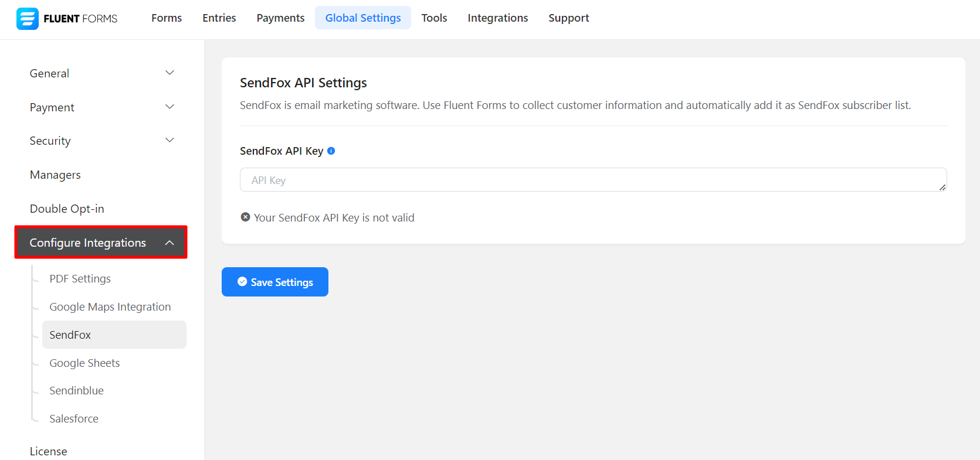The width and height of the screenshot is (980, 460).
Task: Open the Forms menu
Action: [x=167, y=18]
